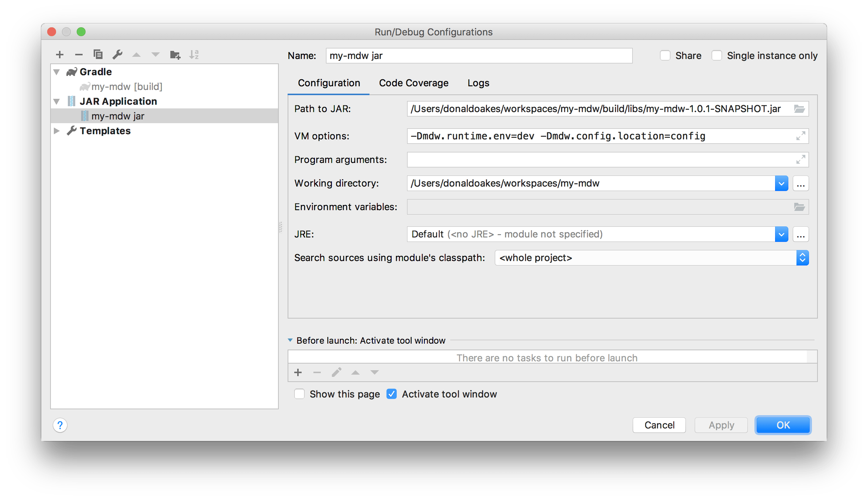This screenshot has height=500, width=868.
Task: Click the Cancel button
Action: [659, 425]
